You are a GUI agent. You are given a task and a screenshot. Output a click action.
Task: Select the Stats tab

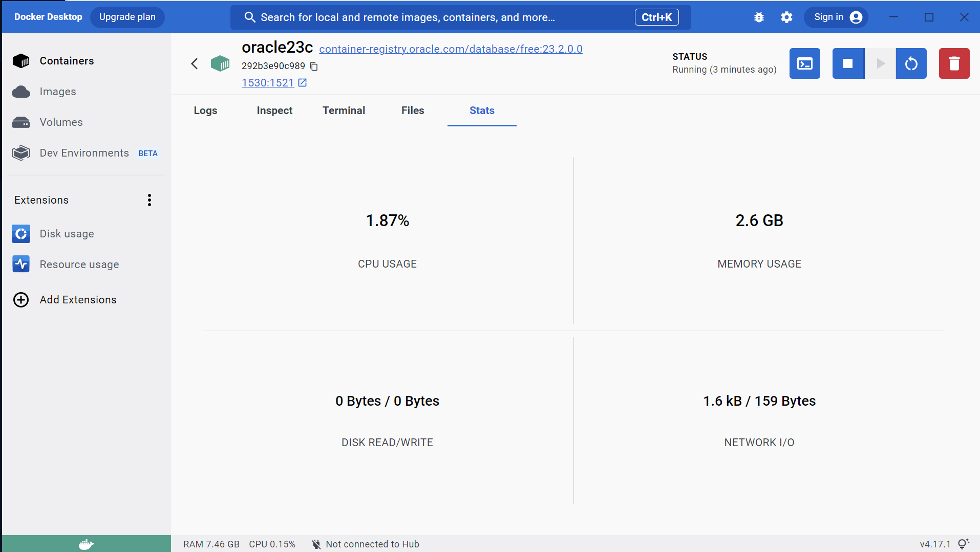click(x=482, y=111)
